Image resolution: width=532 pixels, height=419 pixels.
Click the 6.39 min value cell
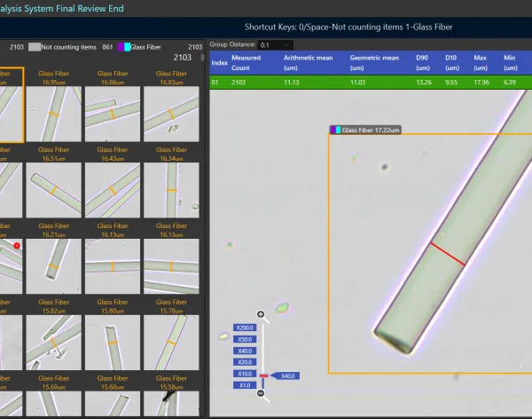[x=510, y=83]
